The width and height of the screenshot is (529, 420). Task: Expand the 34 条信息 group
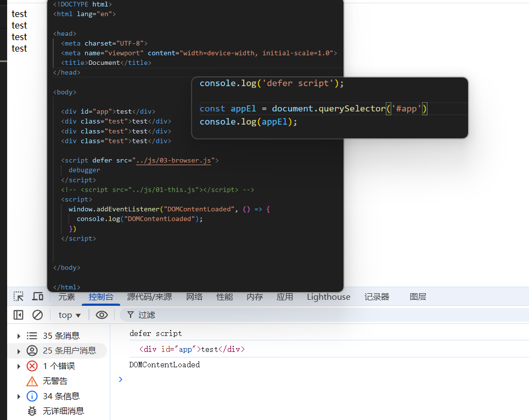coord(19,396)
